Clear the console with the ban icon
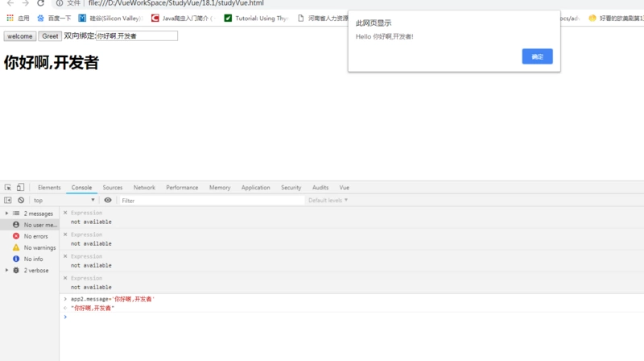Screen dimensions: 644x361 tap(21, 201)
